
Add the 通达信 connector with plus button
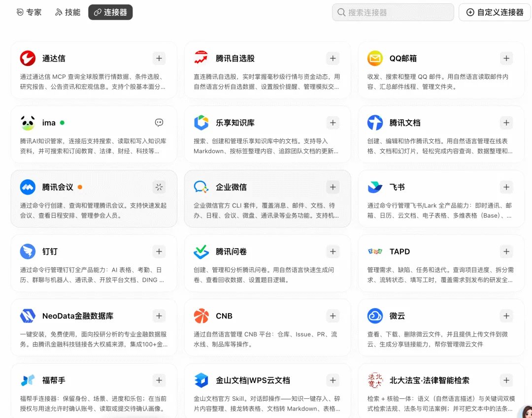click(x=159, y=58)
